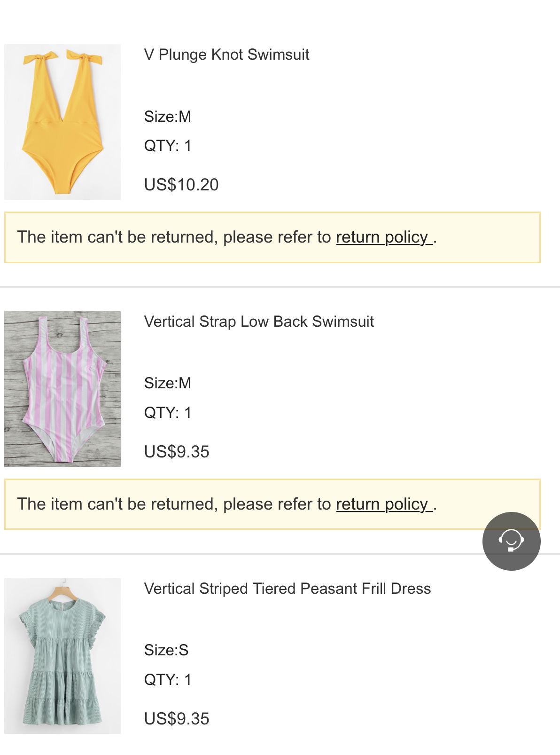The height and width of the screenshot is (755, 560).
Task: Open the pink striped swimsuit thumbnail
Action: [x=62, y=389]
